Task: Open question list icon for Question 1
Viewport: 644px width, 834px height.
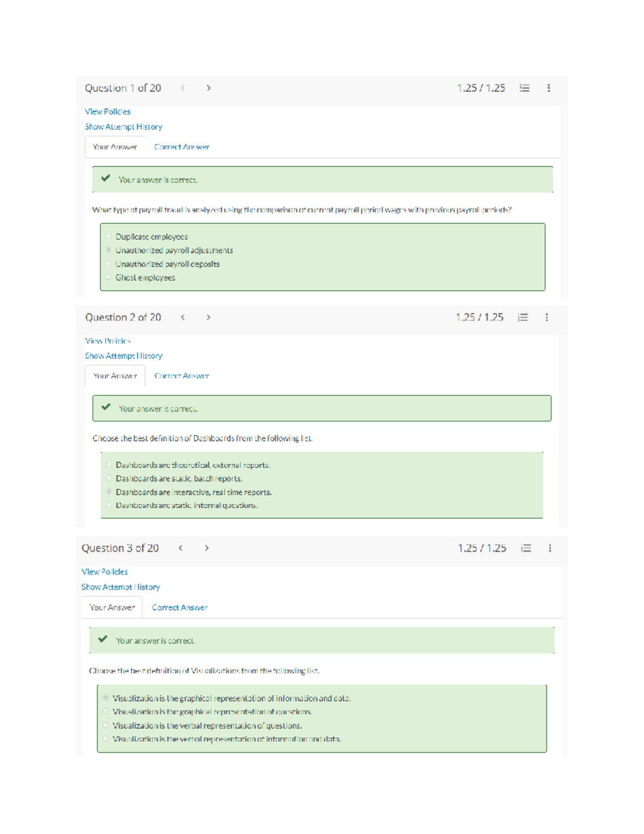Action: tap(524, 88)
